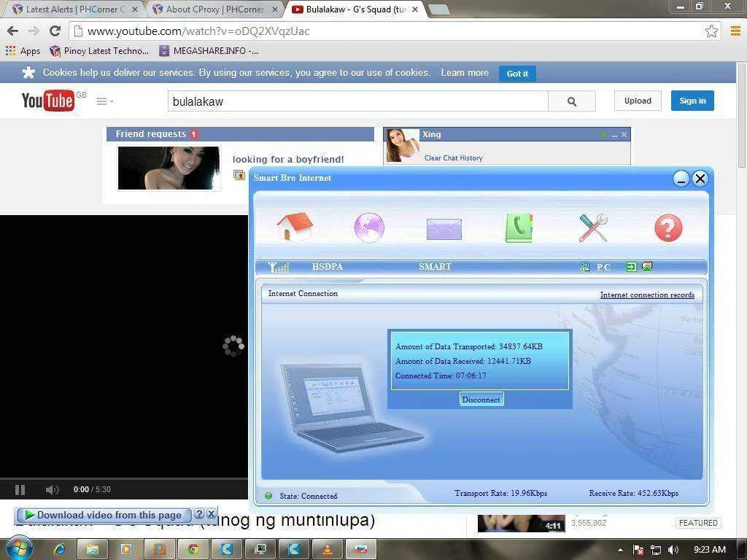The height and width of the screenshot is (560, 747).
Task: Click the help icon on download bar
Action: coord(200,514)
